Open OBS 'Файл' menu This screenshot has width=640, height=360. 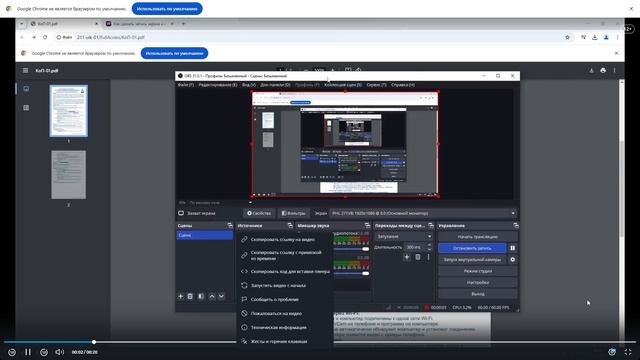click(x=186, y=85)
